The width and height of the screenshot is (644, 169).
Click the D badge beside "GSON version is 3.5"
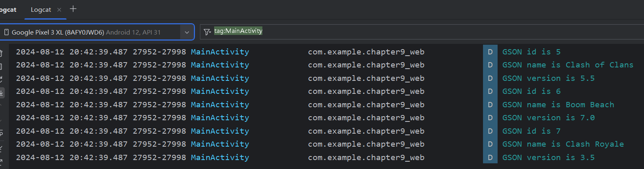click(490, 158)
